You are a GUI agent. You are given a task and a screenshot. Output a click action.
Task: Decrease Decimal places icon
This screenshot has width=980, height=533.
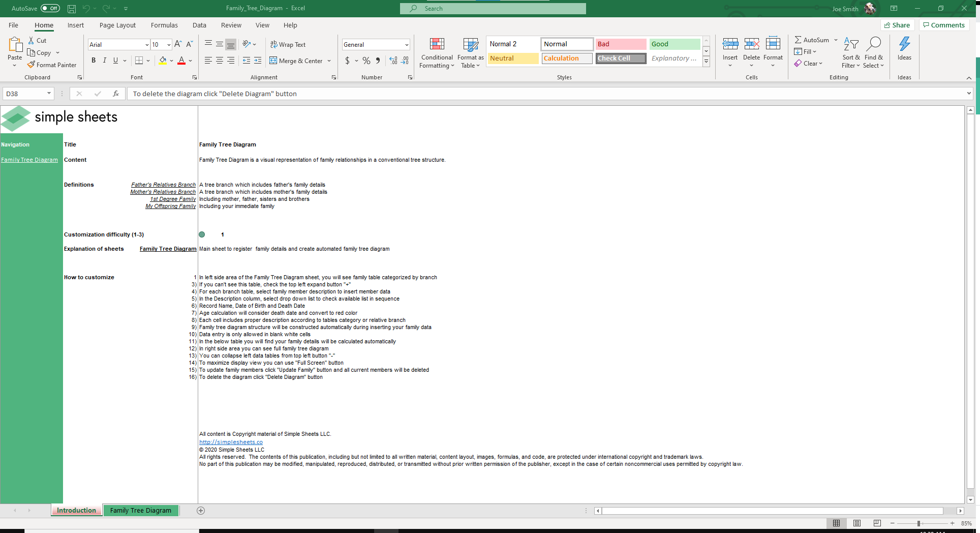coord(405,61)
